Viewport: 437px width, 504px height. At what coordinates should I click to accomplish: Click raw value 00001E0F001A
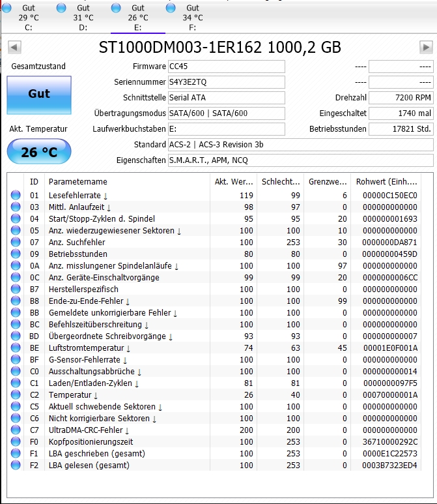tap(390, 348)
